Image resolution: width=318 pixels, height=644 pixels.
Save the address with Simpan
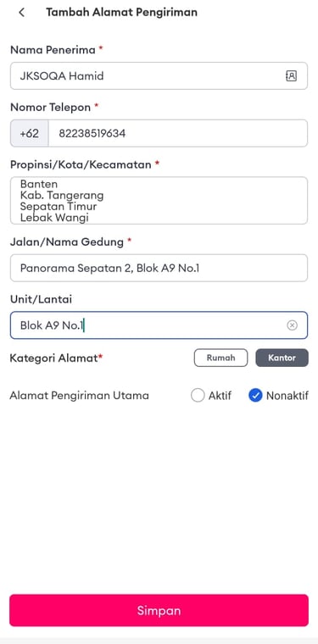(159, 610)
